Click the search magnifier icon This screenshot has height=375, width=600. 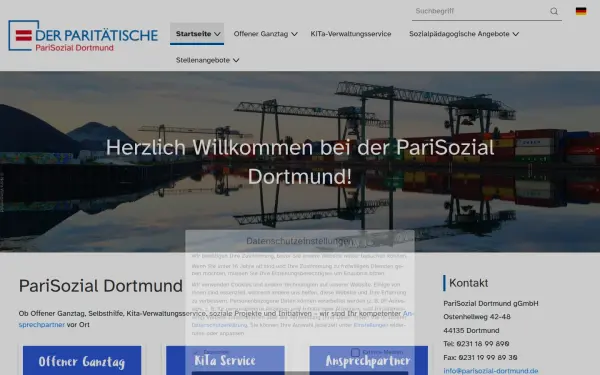[x=554, y=11]
